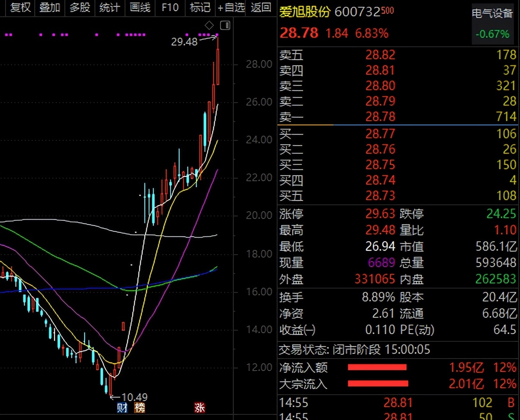The image size is (520, 420).
Task: Select the 多股 multi-stock view
Action: (x=80, y=7)
